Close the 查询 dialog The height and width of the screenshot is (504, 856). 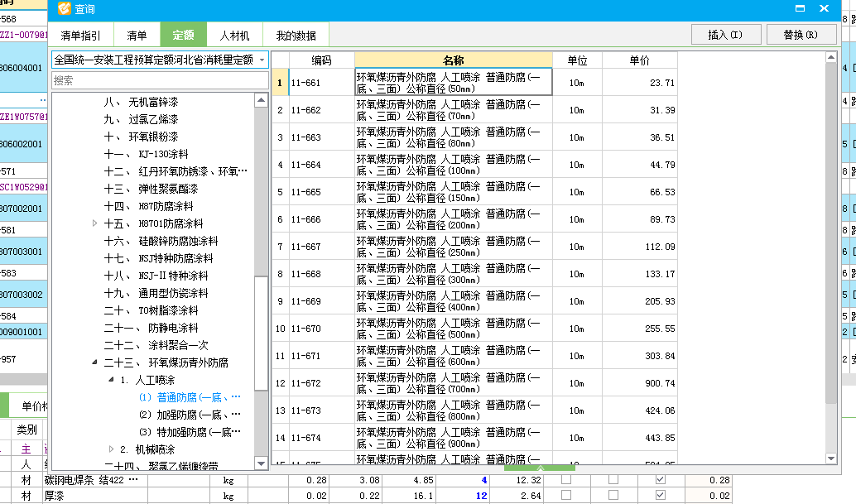pyautogui.click(x=825, y=8)
